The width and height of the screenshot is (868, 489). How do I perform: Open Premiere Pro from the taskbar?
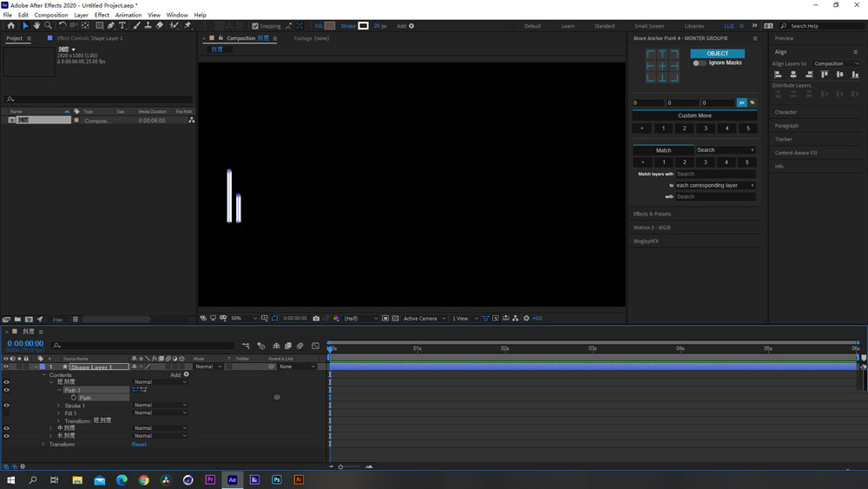coord(210,479)
